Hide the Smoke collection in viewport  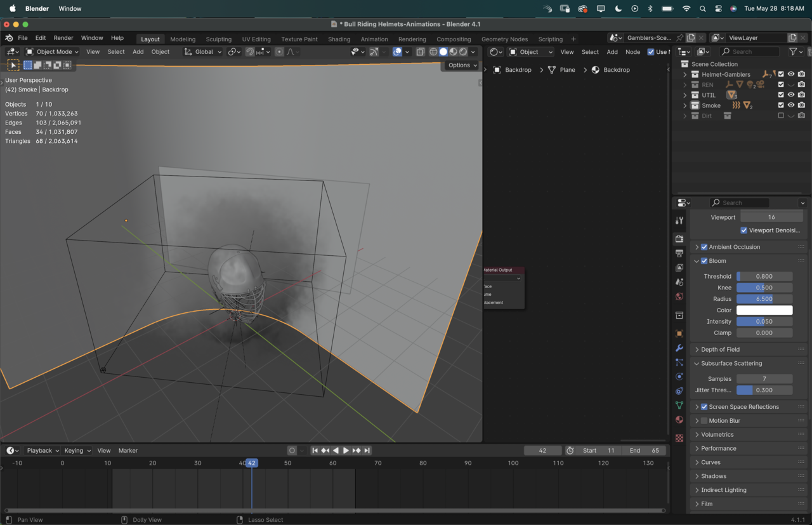(x=791, y=105)
